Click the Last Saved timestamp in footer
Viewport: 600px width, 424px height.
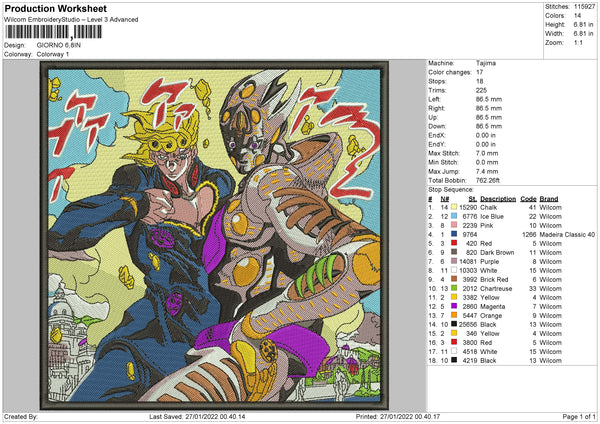pos(197,416)
